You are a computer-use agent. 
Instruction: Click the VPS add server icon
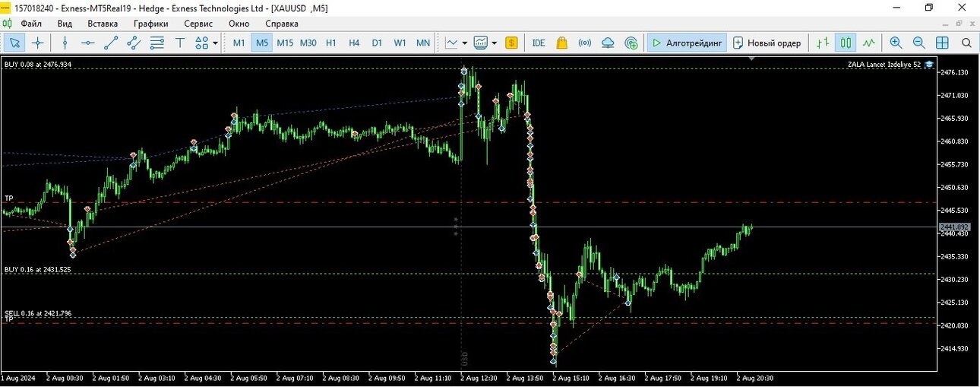[631, 43]
